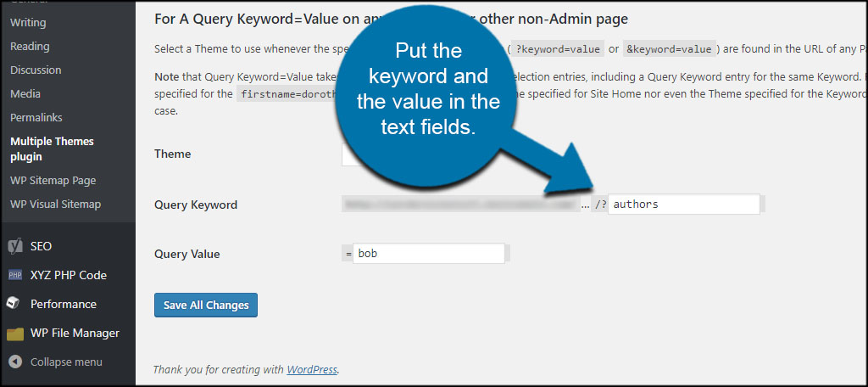Click the SEO Yoast icon

15,246
